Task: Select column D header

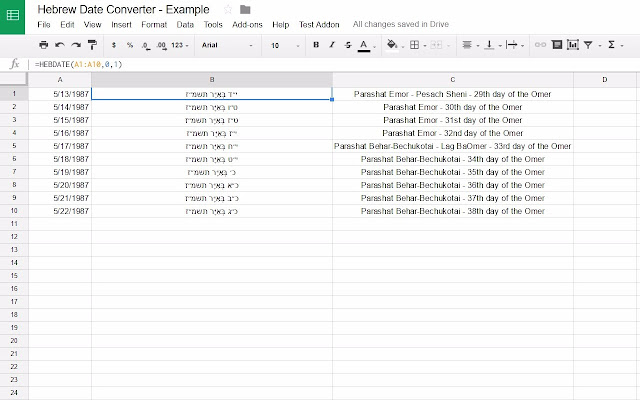Action: (x=604, y=80)
